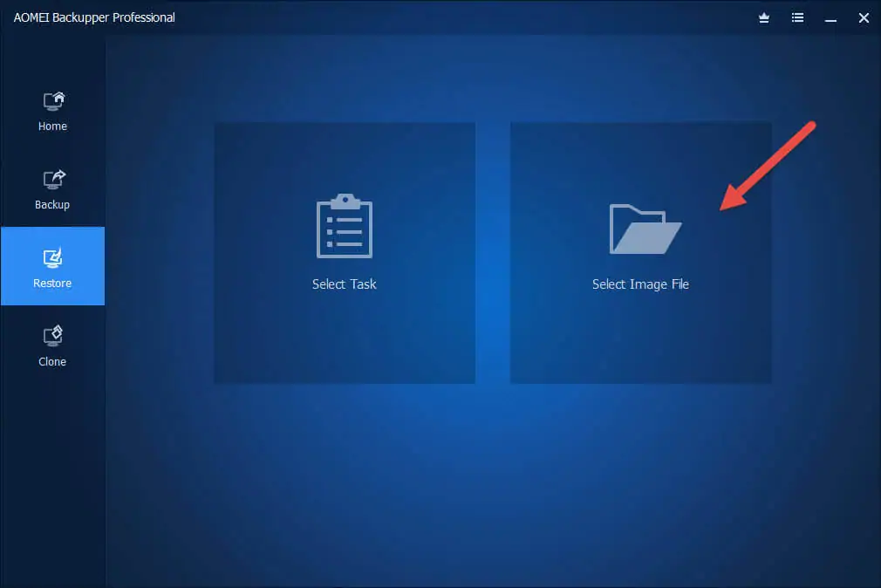Open the Home section in sidebar
Viewport: 881px width, 588px height.
52,112
